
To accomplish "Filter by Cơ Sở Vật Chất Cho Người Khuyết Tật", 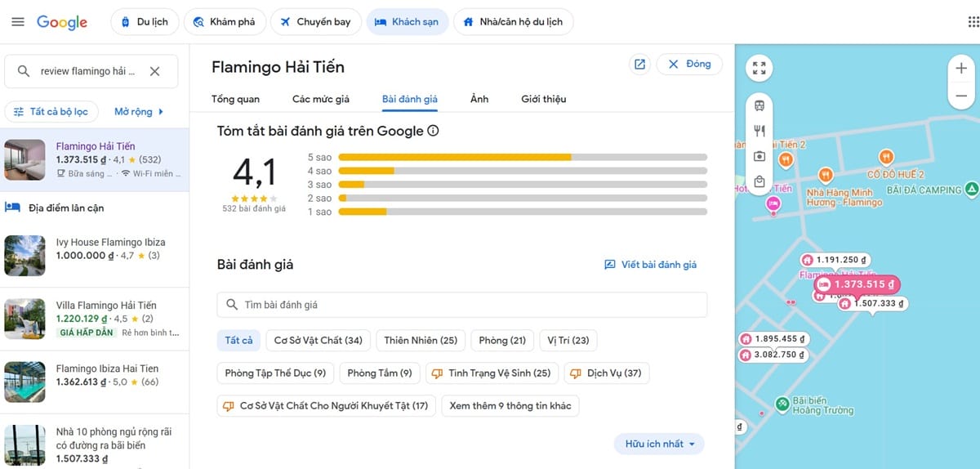I will pos(327,405).
